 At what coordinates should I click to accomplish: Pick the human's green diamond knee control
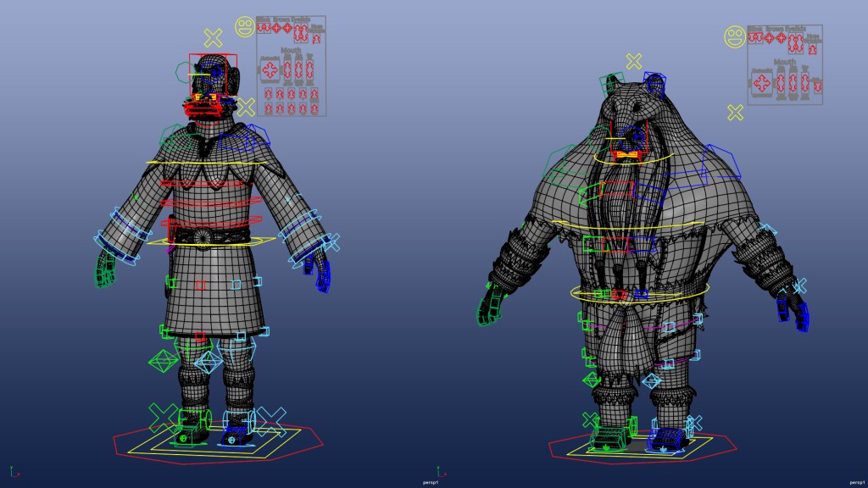click(x=162, y=361)
